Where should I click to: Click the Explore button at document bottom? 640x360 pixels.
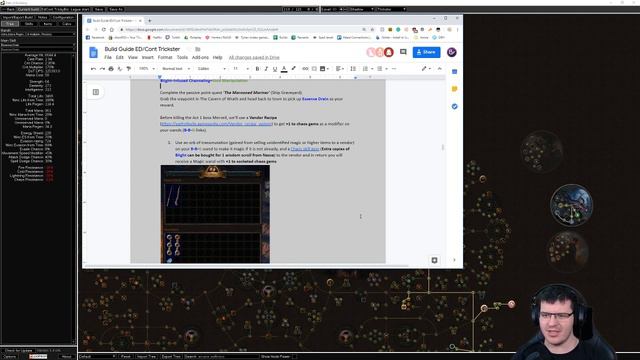(x=434, y=260)
